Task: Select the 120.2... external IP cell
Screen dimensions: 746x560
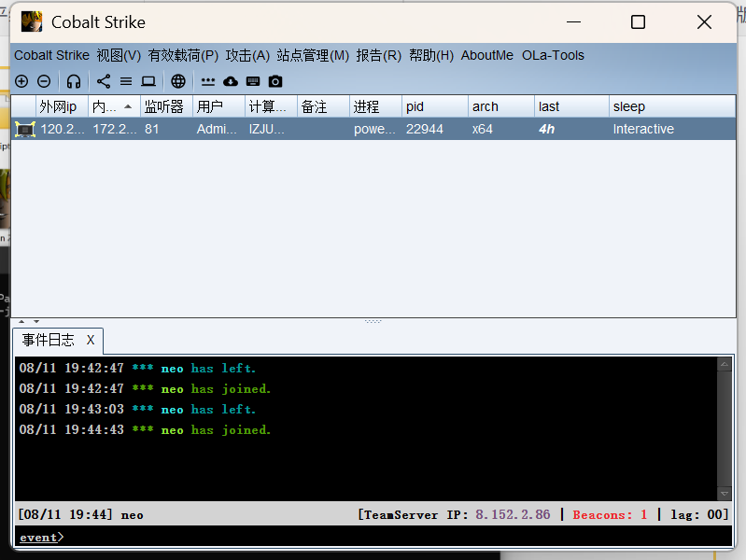Action: tap(63, 130)
